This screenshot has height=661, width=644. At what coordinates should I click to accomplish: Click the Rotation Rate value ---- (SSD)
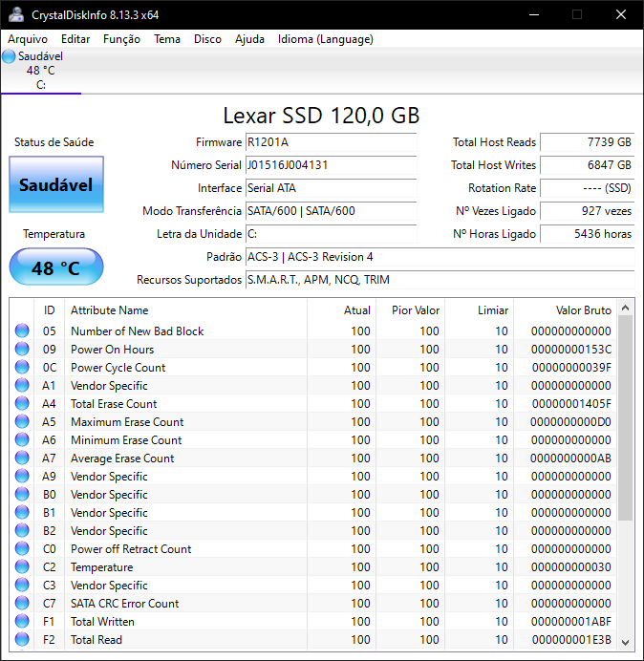(x=587, y=188)
